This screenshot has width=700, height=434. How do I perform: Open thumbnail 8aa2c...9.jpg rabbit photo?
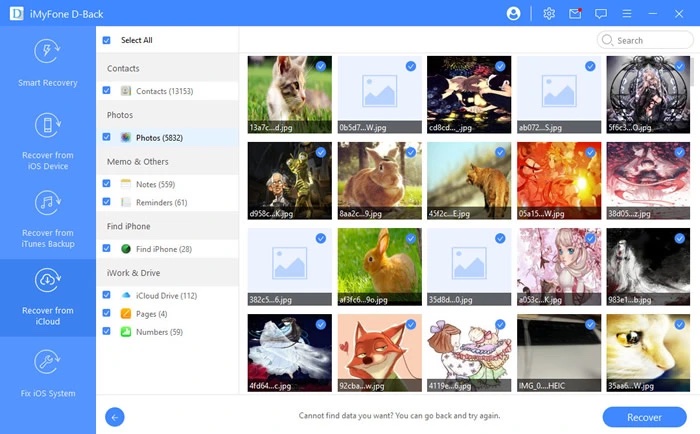click(379, 180)
